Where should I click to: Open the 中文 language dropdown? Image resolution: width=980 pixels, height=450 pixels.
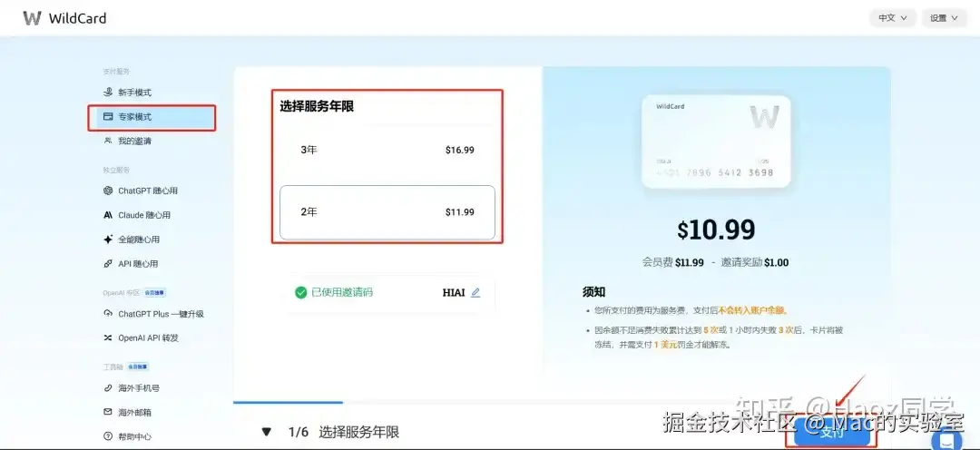click(893, 18)
